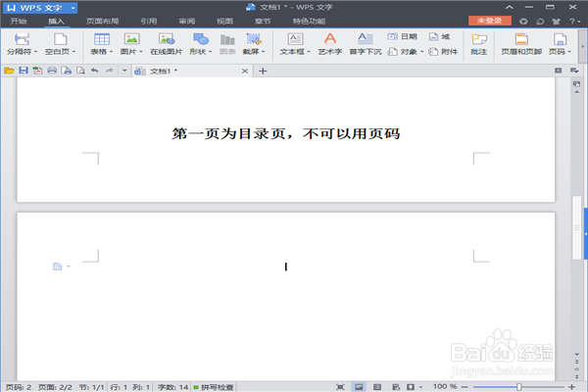
Task: Toggle 拼写检查 spell check in status bar
Action: click(214, 387)
